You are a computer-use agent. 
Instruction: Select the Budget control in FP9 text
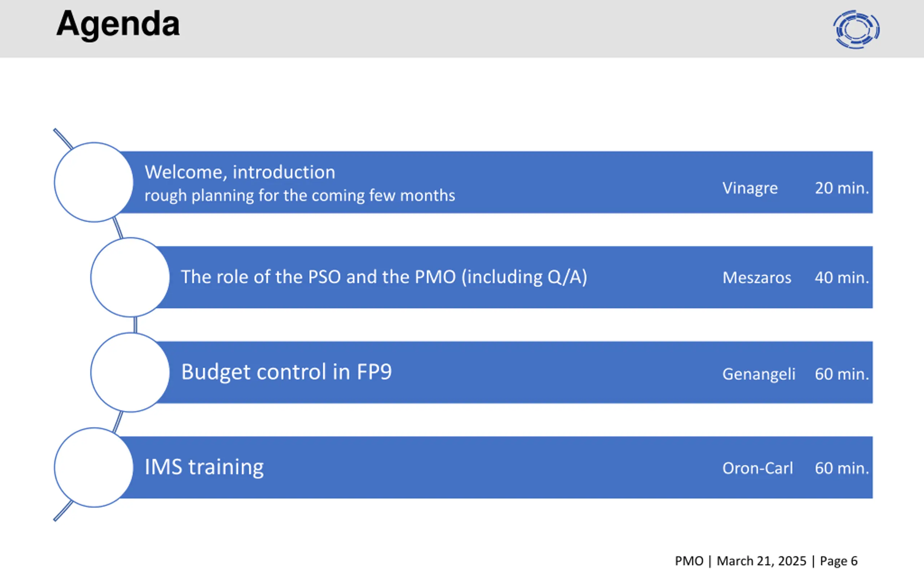[286, 372]
